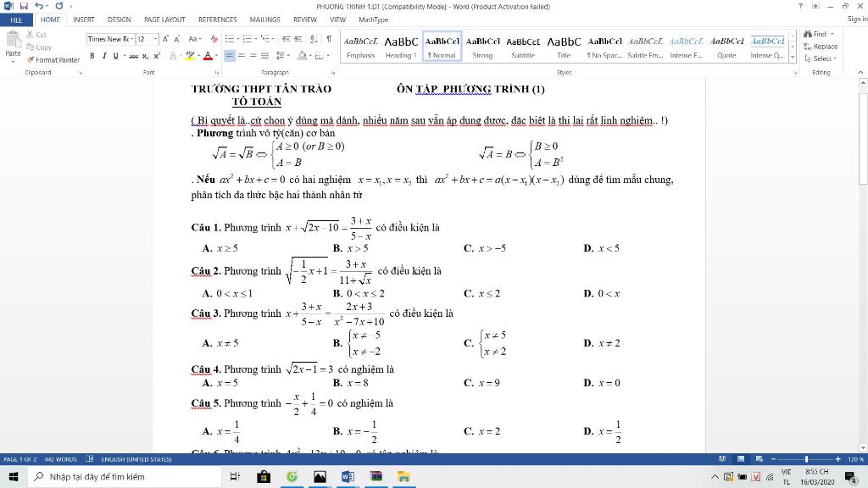The image size is (868, 488).
Task: Click Cut in the Clipboard group
Action: point(36,34)
